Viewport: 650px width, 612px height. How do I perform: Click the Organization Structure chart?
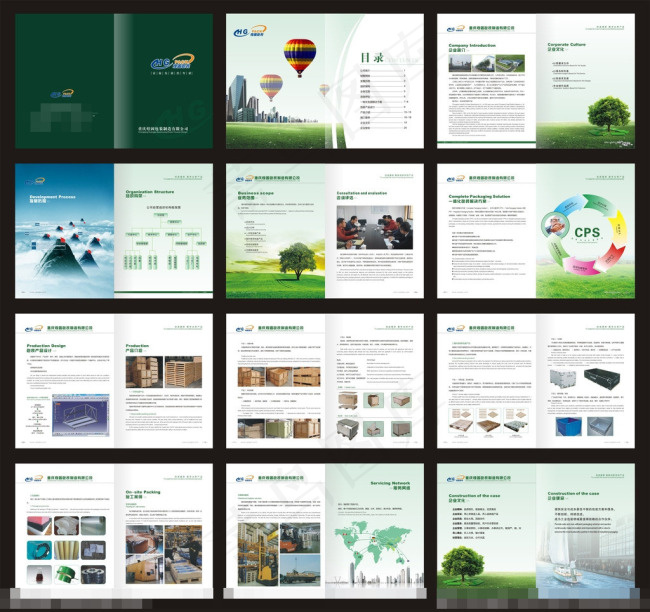point(166,240)
